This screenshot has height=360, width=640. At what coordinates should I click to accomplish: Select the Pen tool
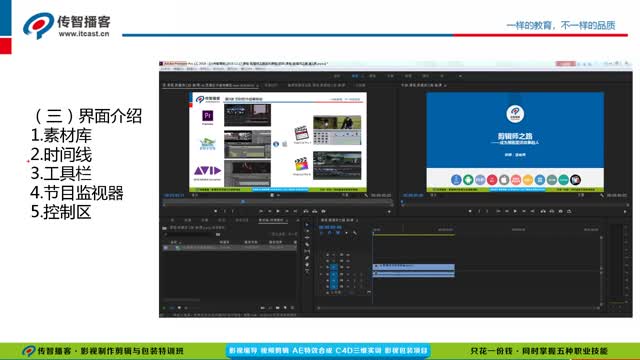[x=307, y=258]
